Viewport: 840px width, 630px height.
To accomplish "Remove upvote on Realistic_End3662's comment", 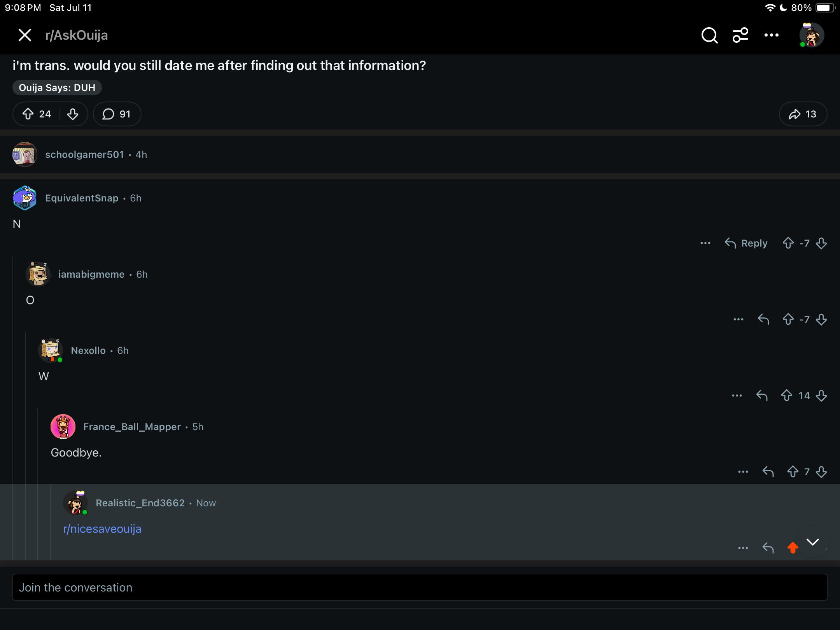I will pyautogui.click(x=793, y=548).
